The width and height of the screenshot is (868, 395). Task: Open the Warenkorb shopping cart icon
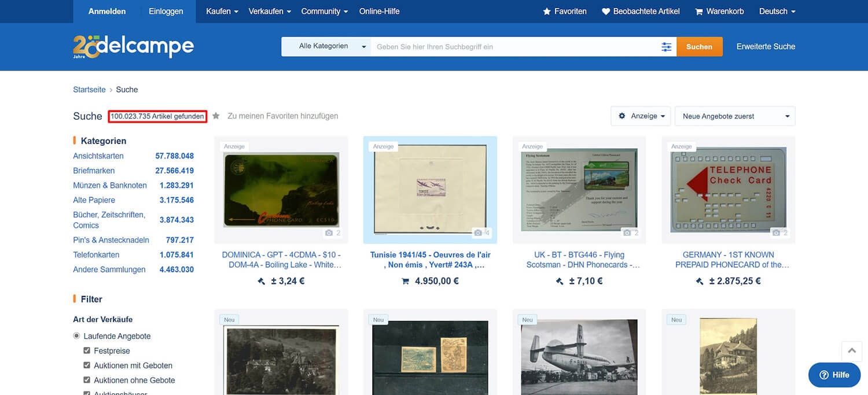(x=698, y=12)
